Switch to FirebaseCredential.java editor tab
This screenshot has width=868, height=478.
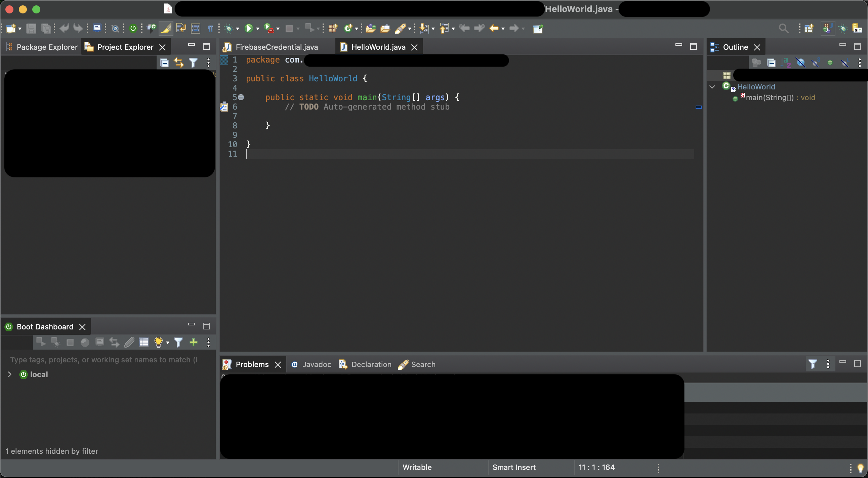276,47
